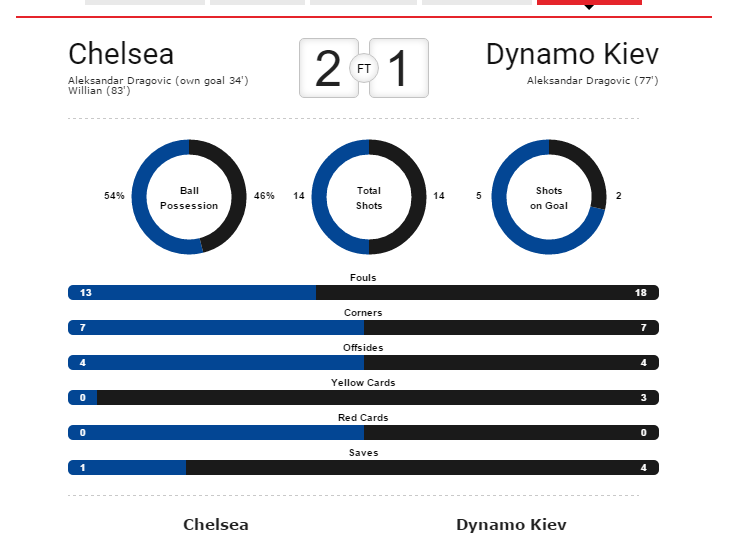
Task: Click the Dynamo Kiev team name at top
Action: [572, 54]
